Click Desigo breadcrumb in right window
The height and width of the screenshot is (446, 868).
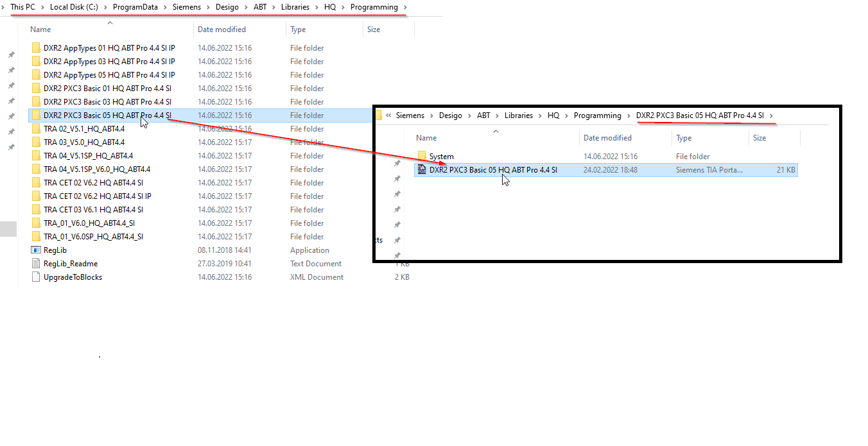(x=451, y=116)
